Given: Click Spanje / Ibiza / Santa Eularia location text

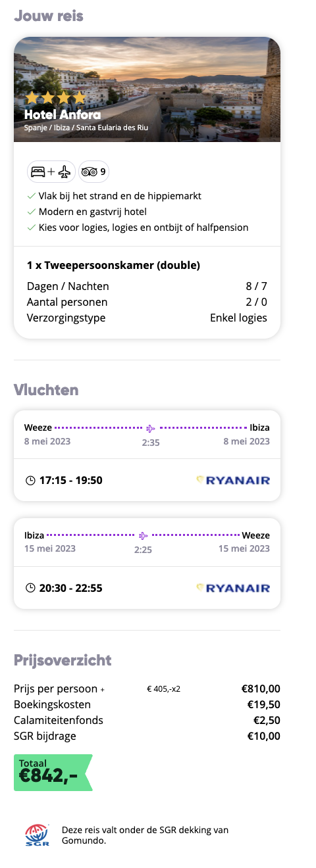Looking at the screenshot, I should 86,128.
